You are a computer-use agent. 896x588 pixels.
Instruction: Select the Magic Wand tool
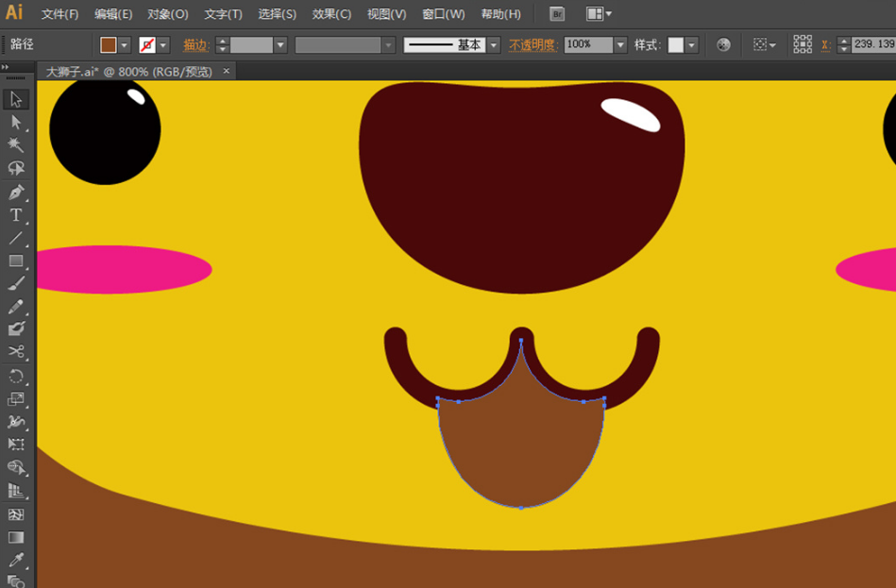16,144
